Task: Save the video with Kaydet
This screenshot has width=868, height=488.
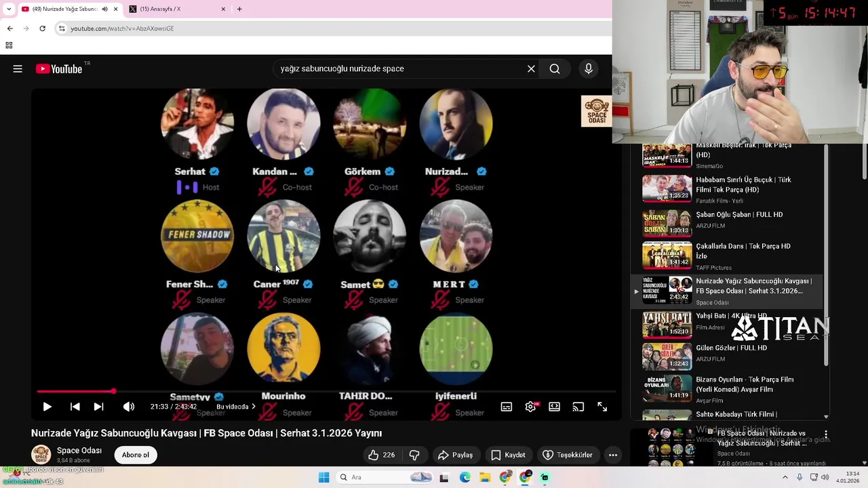Action: point(508,455)
